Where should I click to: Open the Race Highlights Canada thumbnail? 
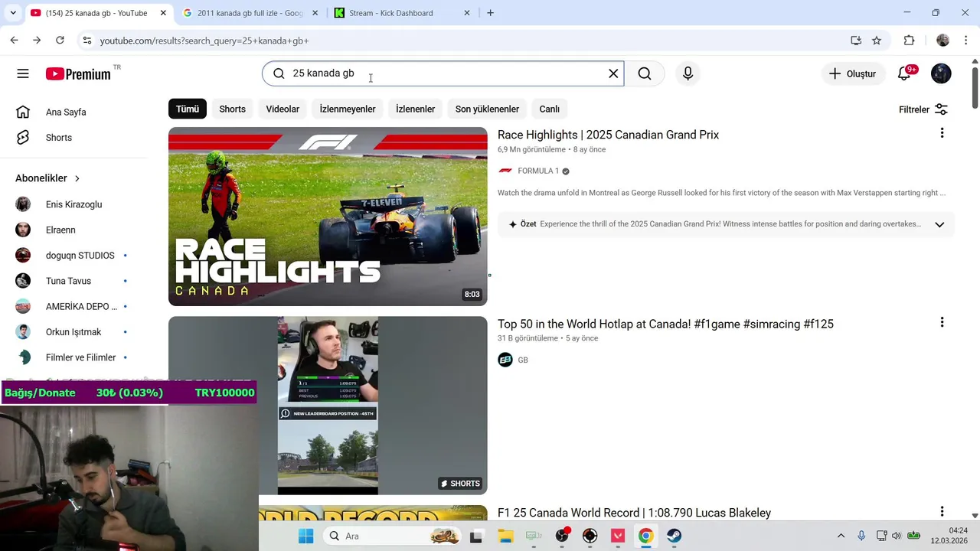[328, 217]
